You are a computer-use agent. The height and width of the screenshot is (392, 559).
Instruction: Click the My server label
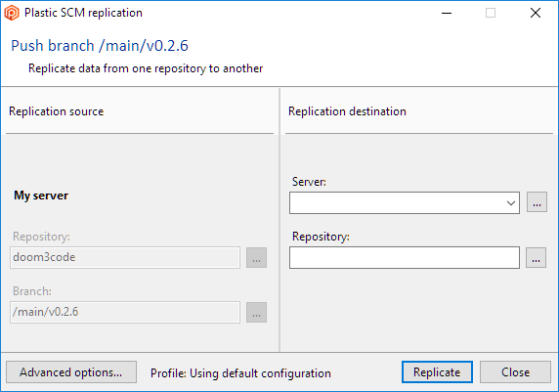coord(41,196)
